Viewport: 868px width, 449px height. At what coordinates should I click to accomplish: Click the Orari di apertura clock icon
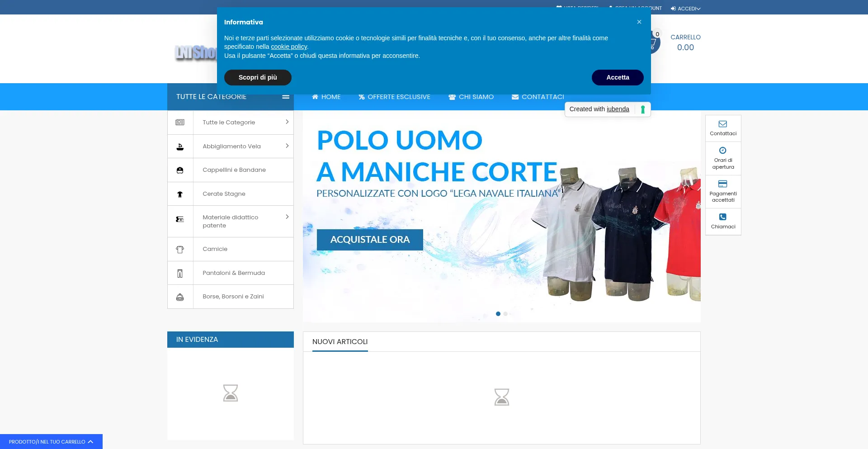click(723, 151)
